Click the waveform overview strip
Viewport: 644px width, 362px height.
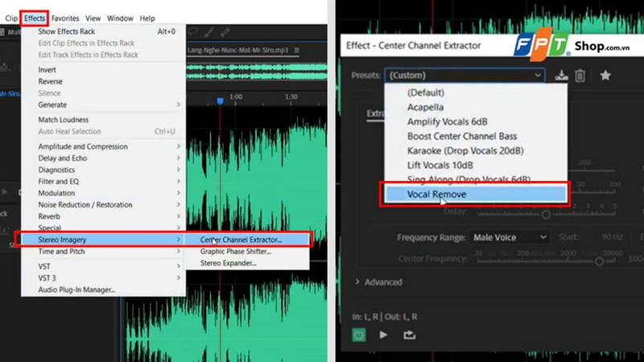click(x=257, y=71)
